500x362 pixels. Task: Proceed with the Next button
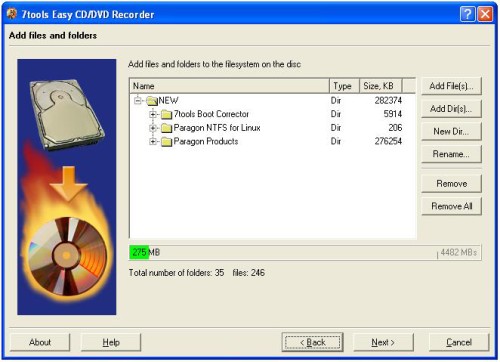click(x=383, y=342)
